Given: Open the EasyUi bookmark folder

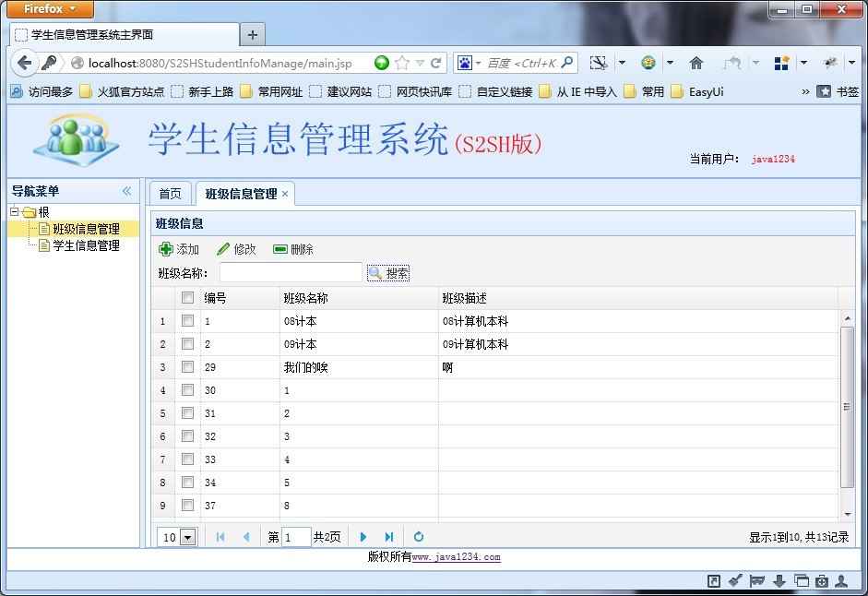Looking at the screenshot, I should point(697,91).
